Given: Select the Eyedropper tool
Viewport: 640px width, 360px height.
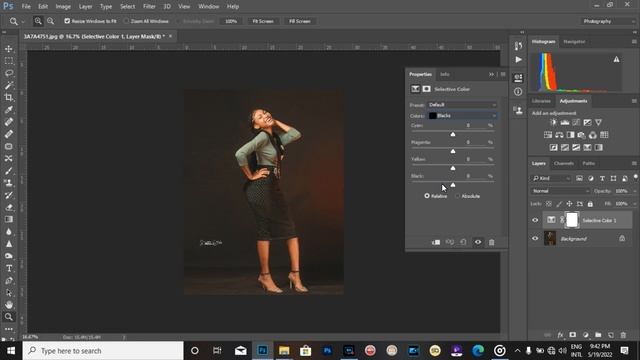Looking at the screenshot, I should pos(9,110).
